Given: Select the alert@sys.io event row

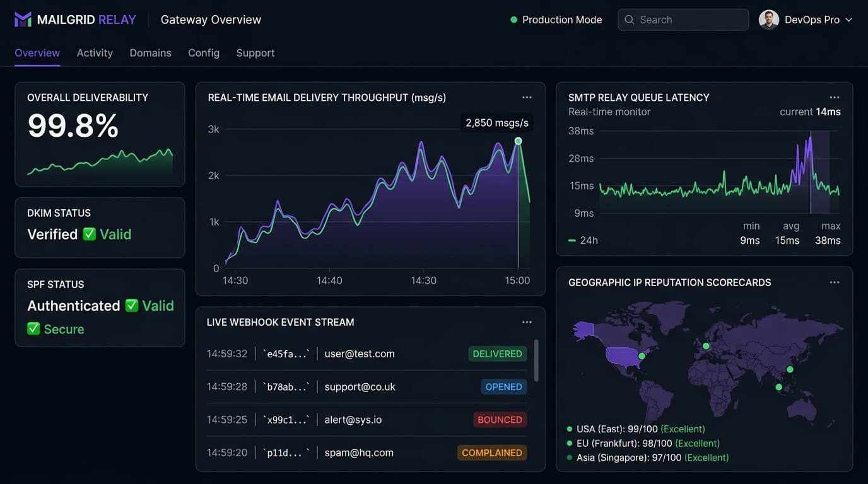Looking at the screenshot, I should click(x=367, y=420).
